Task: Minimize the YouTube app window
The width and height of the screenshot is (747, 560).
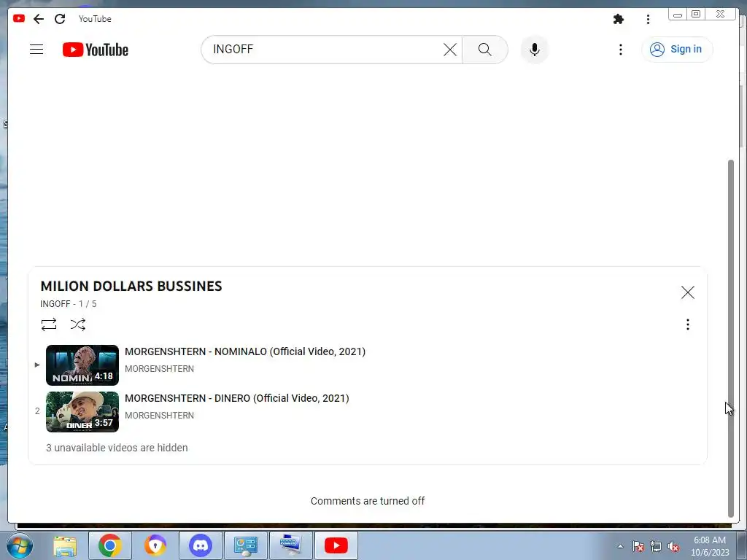Action: (x=678, y=15)
